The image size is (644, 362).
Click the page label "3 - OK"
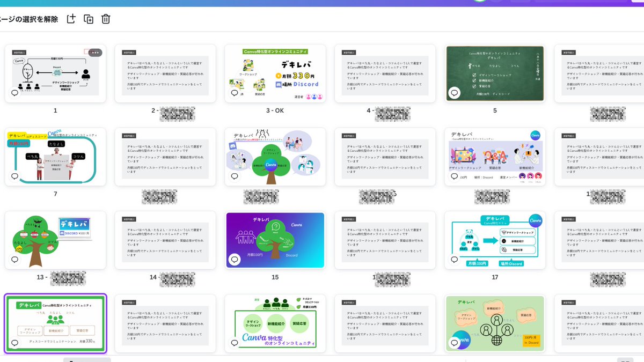point(275,110)
